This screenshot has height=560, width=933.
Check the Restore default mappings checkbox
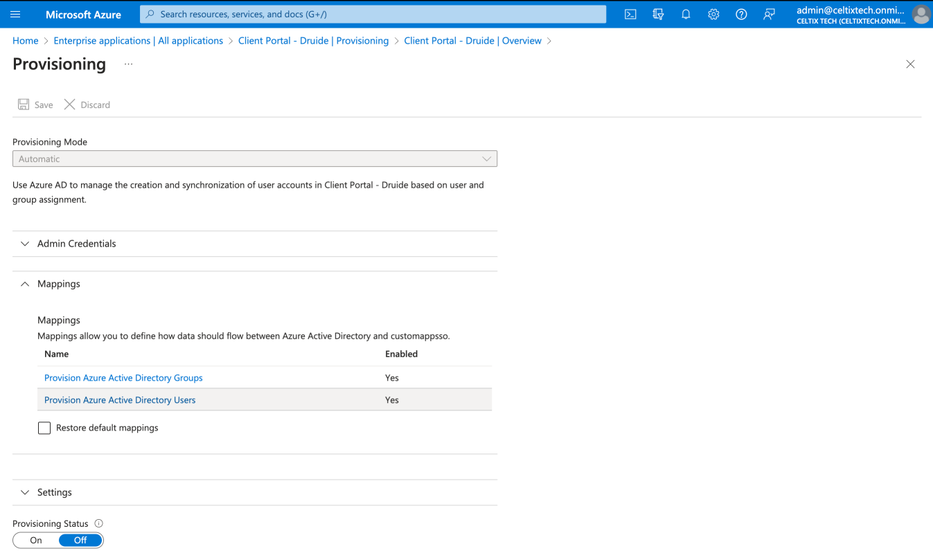point(44,428)
